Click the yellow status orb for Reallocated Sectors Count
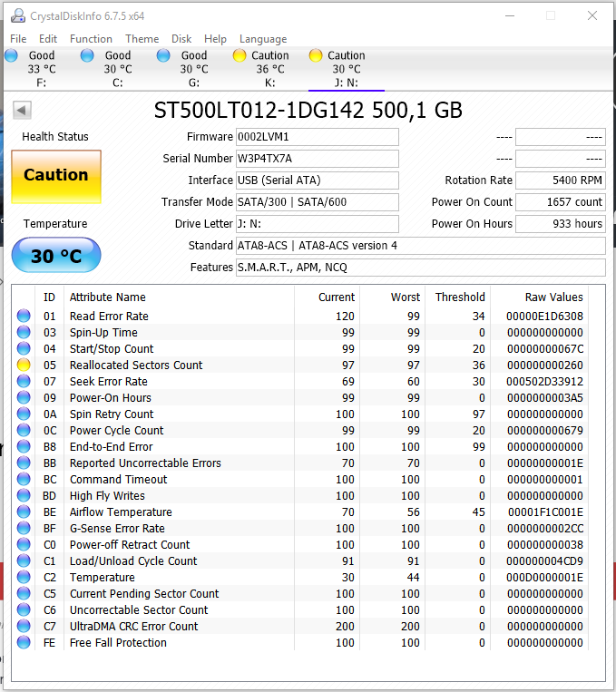 tap(24, 365)
